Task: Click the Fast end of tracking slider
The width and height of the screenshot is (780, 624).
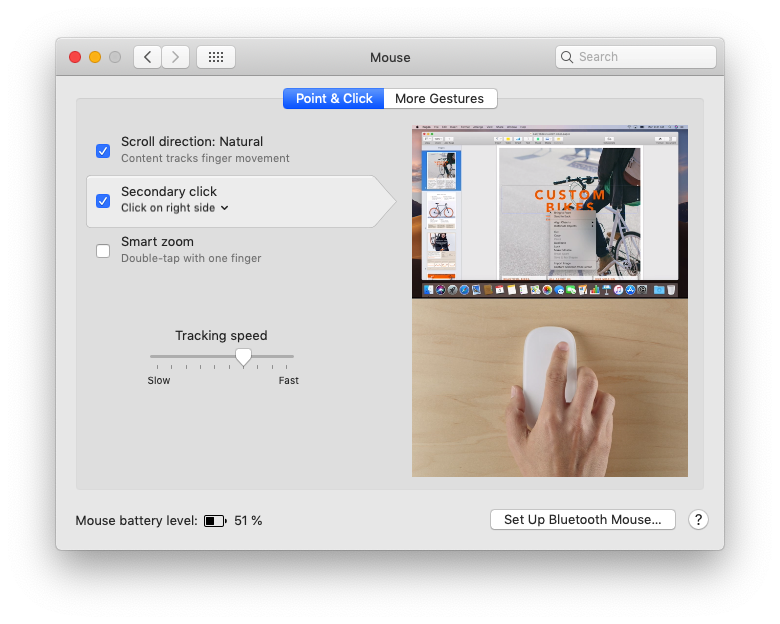Action: coord(292,356)
